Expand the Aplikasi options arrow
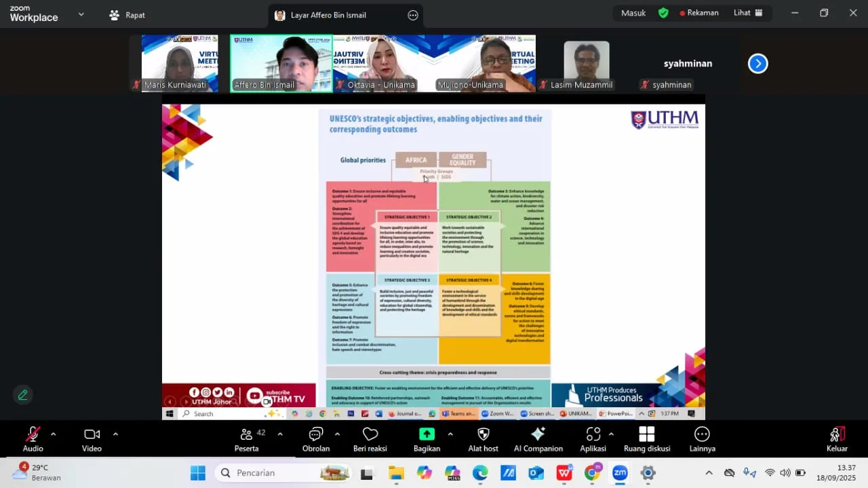The height and width of the screenshot is (488, 868). pyautogui.click(x=611, y=434)
